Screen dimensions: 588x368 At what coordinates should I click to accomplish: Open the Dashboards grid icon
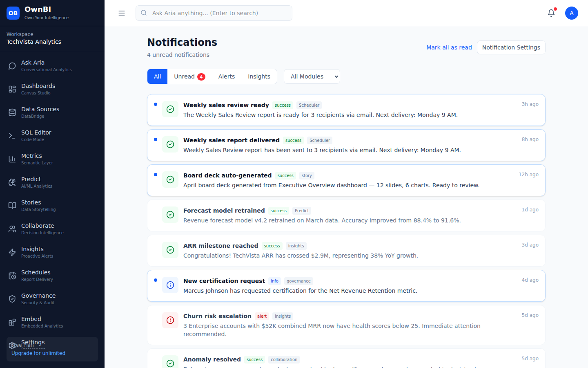(x=12, y=89)
